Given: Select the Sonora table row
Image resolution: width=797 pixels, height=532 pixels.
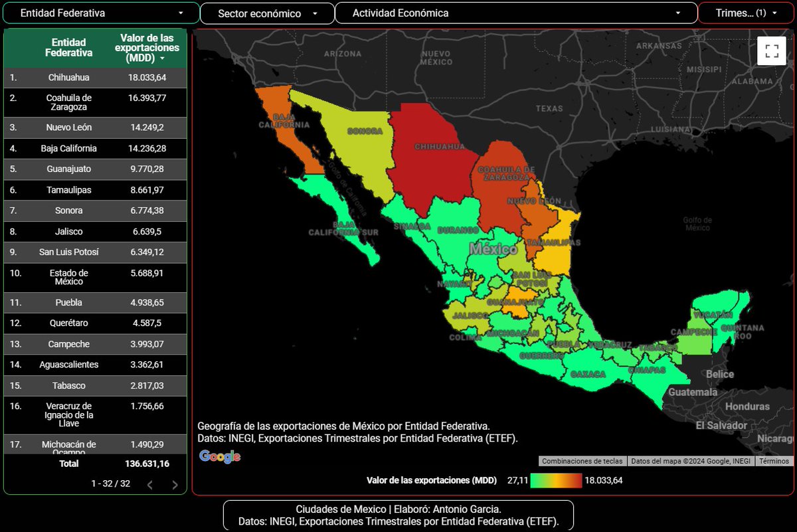Looking at the screenshot, I should (x=96, y=211).
